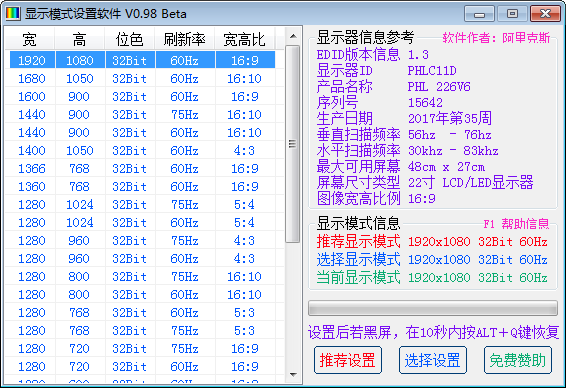Viewport: 566px width, 388px height.
Task: Click the 序列号 value 15642
Action: pos(425,103)
